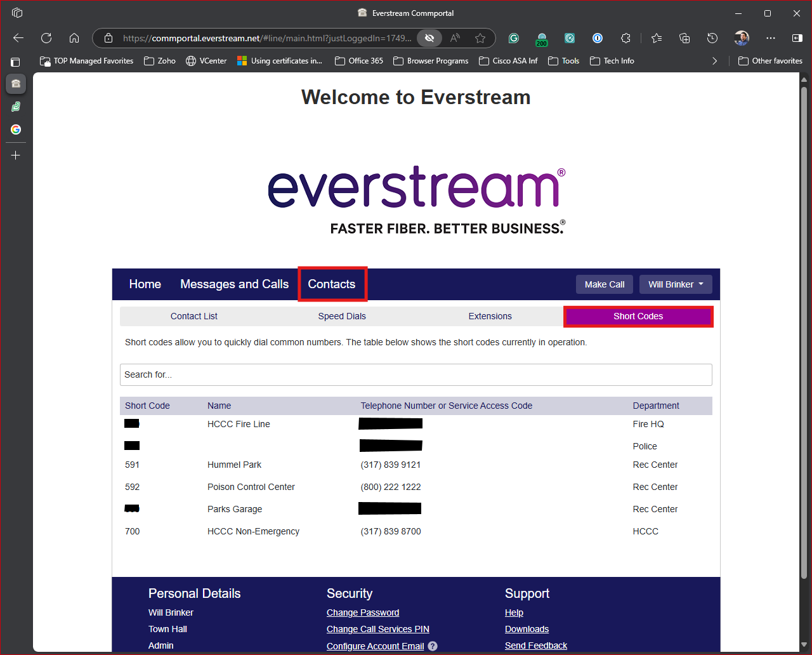Open the user profile avatar
This screenshot has height=655, width=812.
coord(742,38)
